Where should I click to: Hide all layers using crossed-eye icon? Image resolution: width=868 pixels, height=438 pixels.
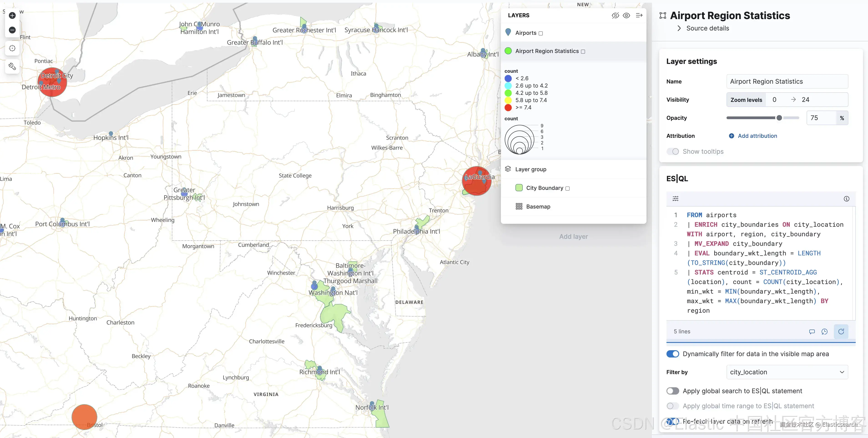[615, 15]
